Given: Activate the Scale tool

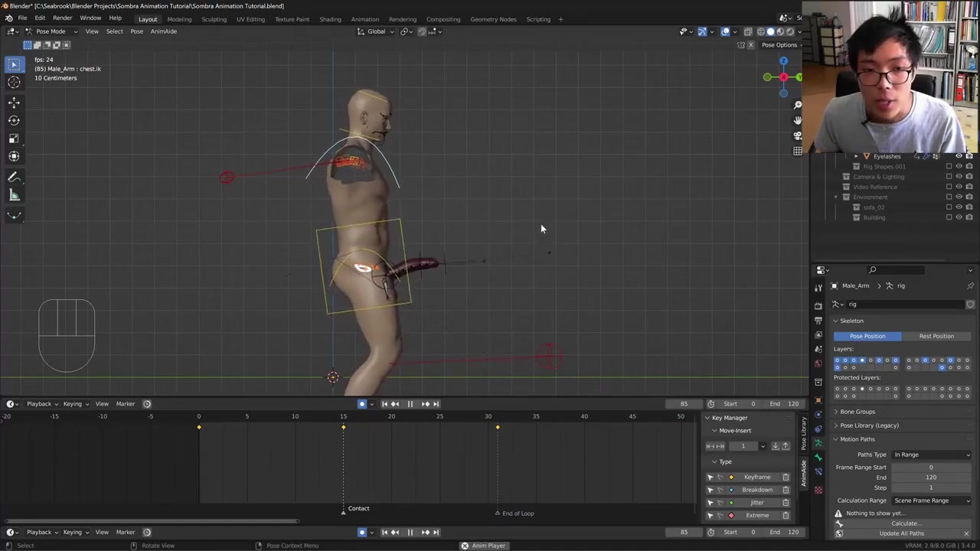Looking at the screenshot, I should (x=14, y=139).
